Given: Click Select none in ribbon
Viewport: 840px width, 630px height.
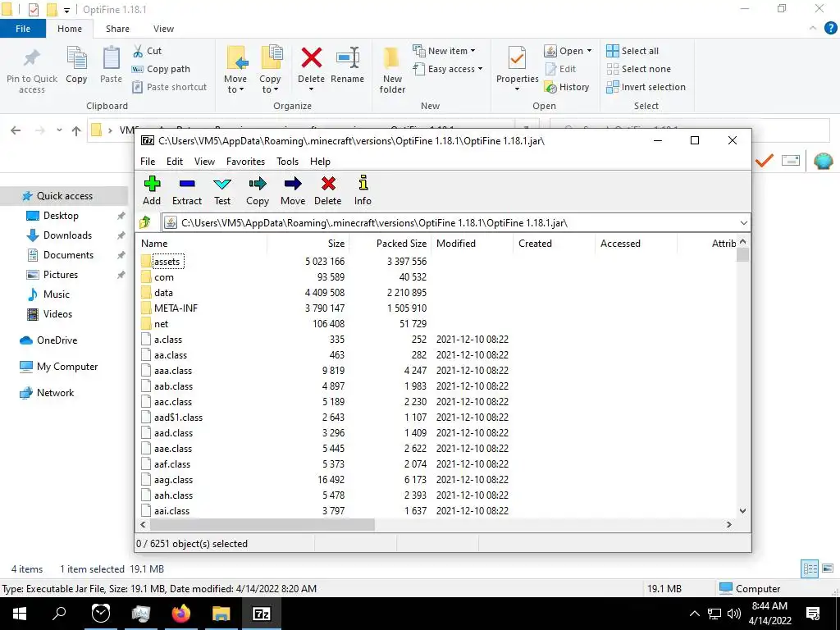Looking at the screenshot, I should [x=638, y=69].
